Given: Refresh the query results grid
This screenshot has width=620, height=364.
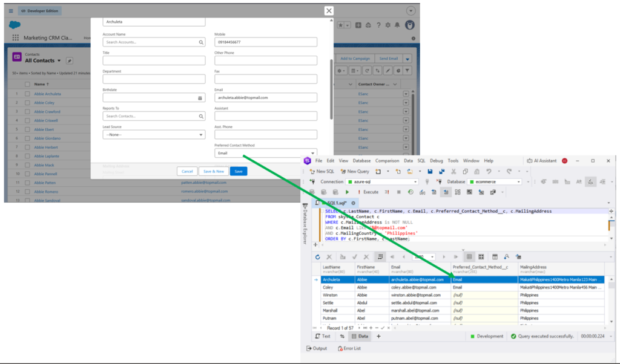Looking at the screenshot, I should (x=318, y=257).
